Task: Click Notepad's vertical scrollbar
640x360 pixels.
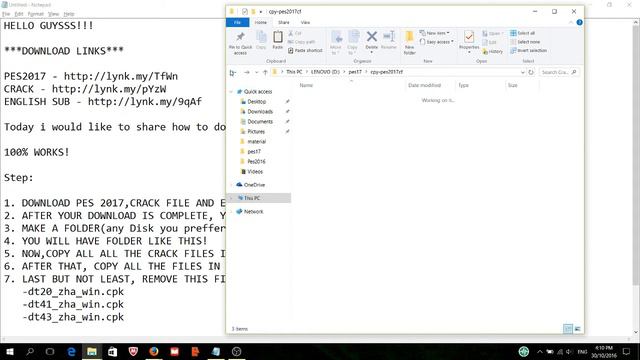Action: click(636, 177)
